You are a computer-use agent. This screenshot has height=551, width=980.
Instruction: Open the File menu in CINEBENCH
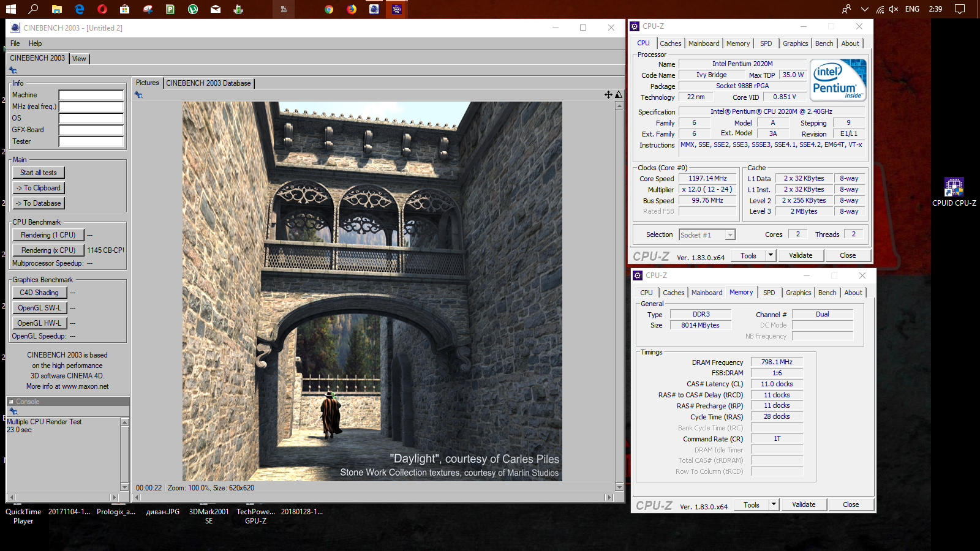click(15, 43)
